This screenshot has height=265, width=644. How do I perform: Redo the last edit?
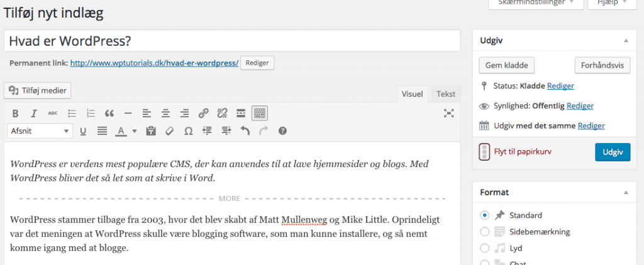pos(264,131)
